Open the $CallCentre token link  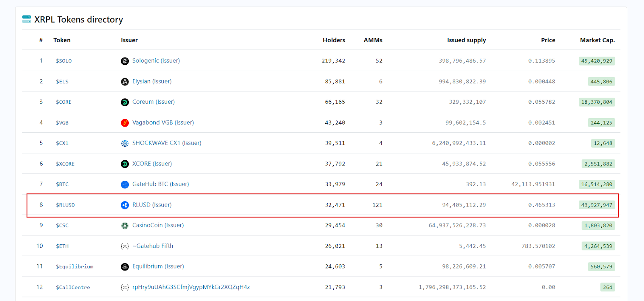pos(73,287)
